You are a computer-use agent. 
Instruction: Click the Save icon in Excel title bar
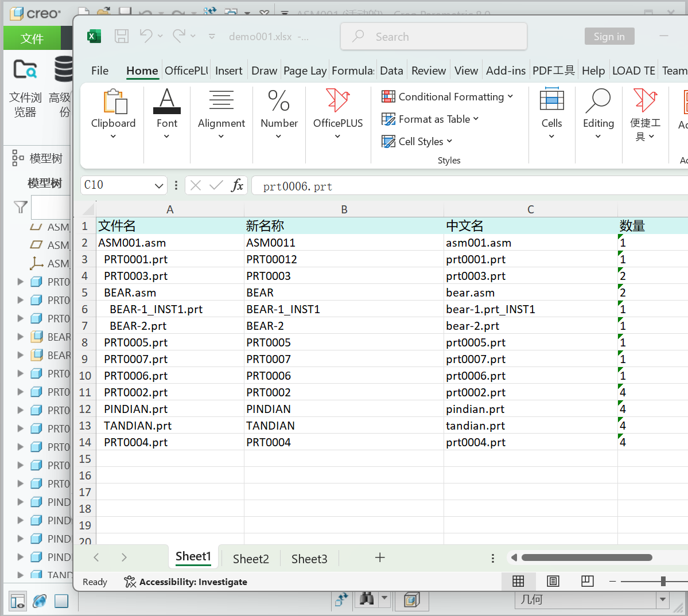(x=122, y=36)
